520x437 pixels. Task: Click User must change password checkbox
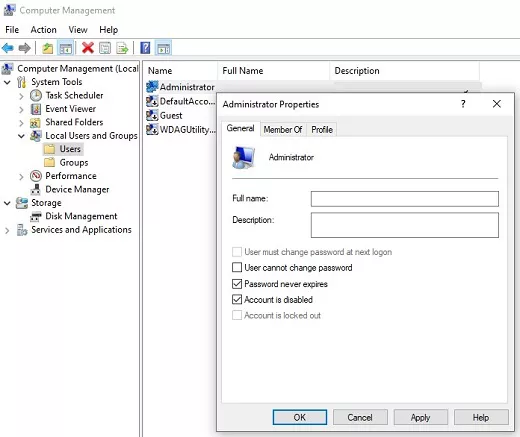click(237, 252)
